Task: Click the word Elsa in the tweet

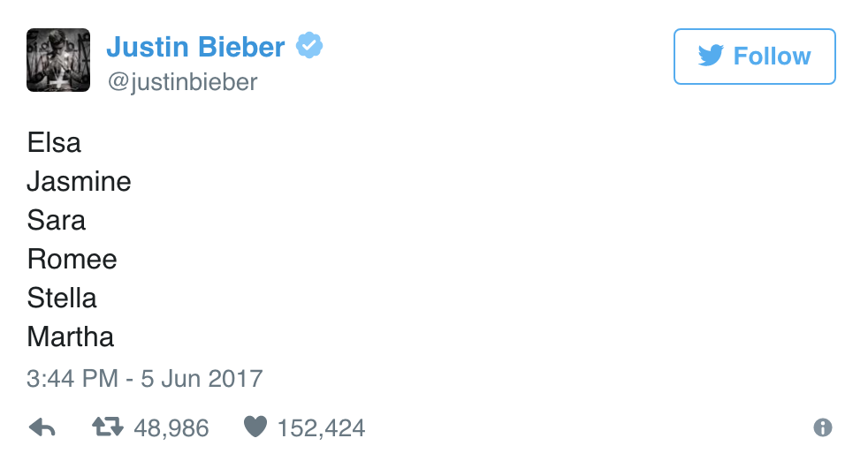Action: point(54,142)
